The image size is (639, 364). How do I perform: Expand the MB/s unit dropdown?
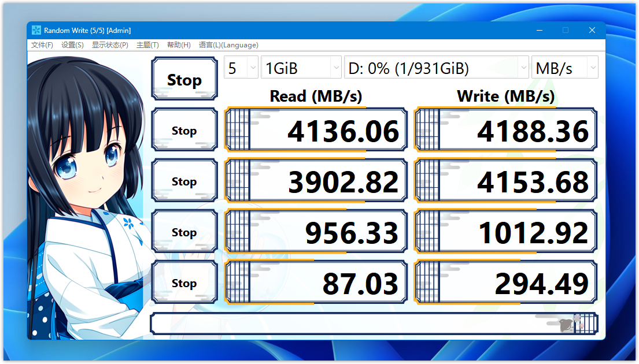tap(564, 68)
